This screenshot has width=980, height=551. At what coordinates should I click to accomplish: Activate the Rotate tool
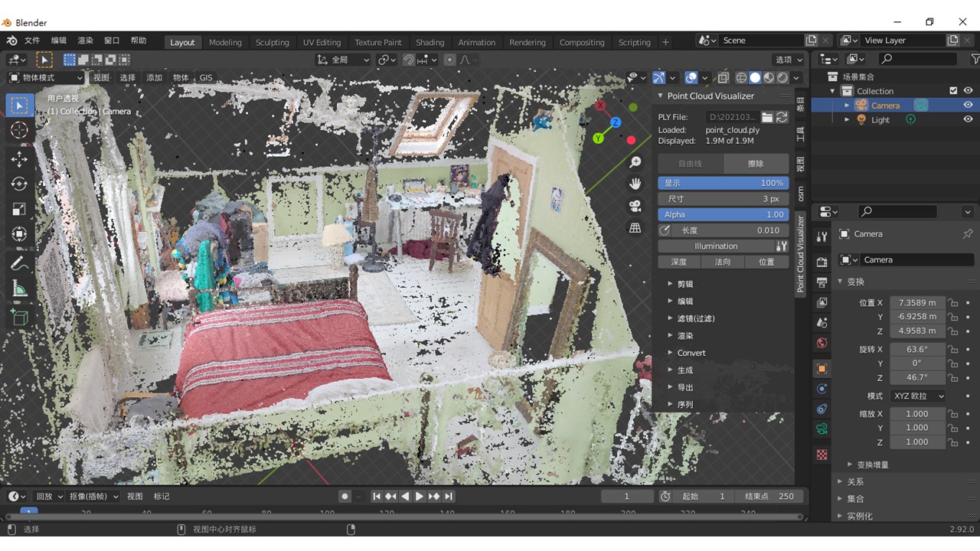tap(20, 184)
